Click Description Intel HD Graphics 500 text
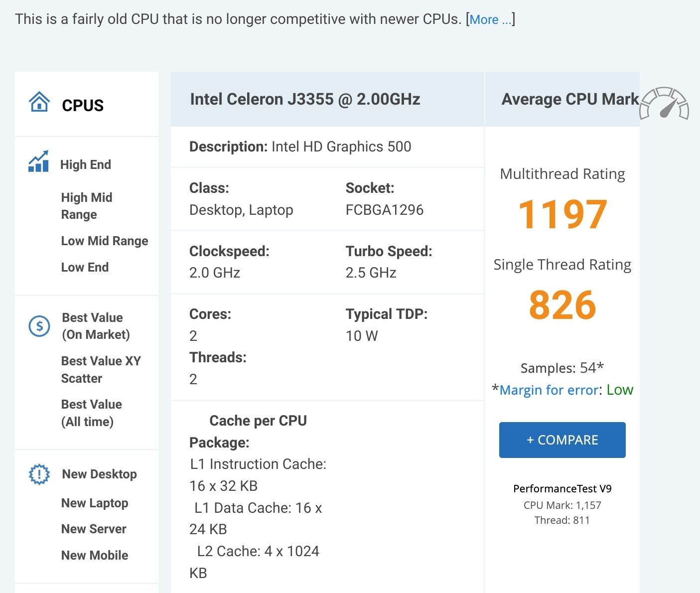The width and height of the screenshot is (700, 593). pyautogui.click(x=300, y=147)
